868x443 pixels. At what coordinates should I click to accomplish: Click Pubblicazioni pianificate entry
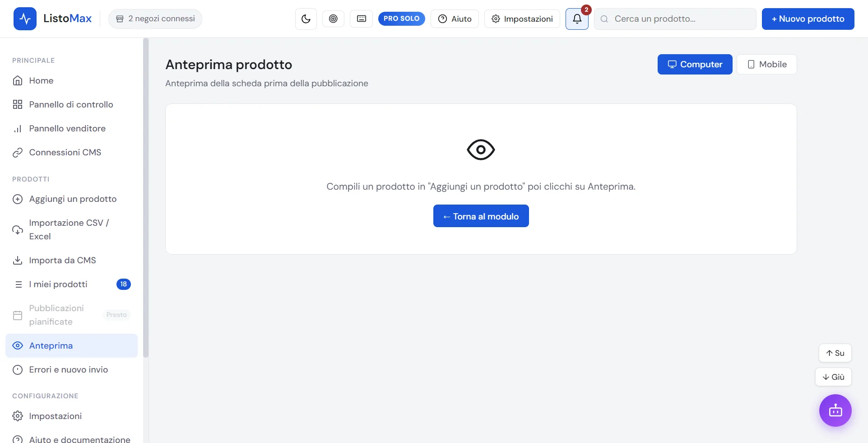pos(71,315)
